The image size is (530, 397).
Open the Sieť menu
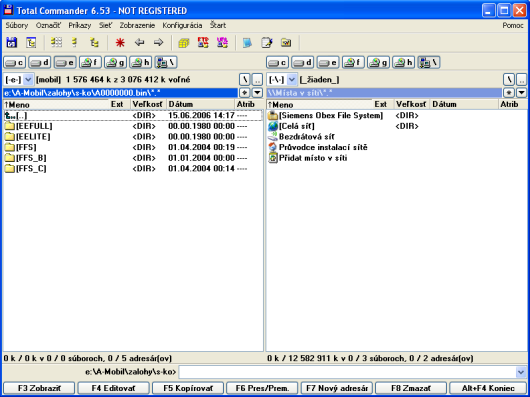pos(105,25)
